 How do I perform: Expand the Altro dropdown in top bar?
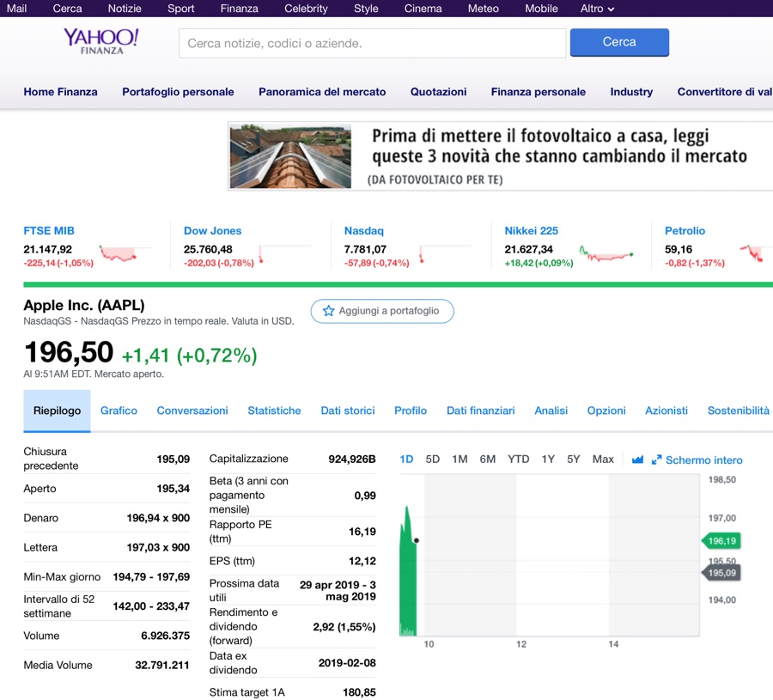click(x=597, y=9)
